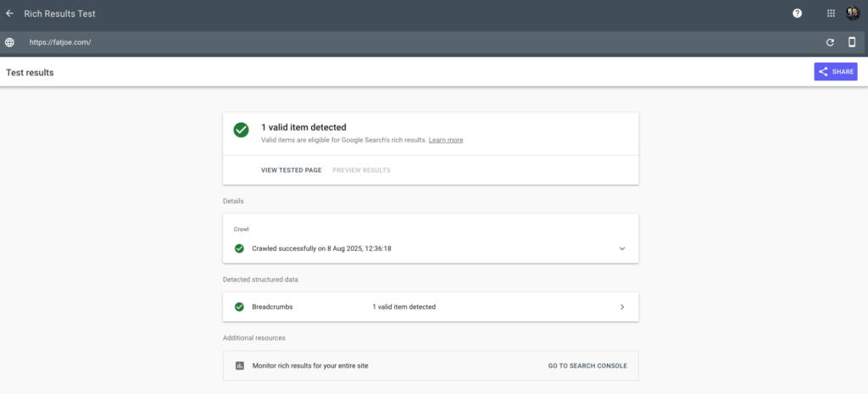Click the Share button
Image resolution: width=868 pixels, height=394 pixels.
pos(835,71)
